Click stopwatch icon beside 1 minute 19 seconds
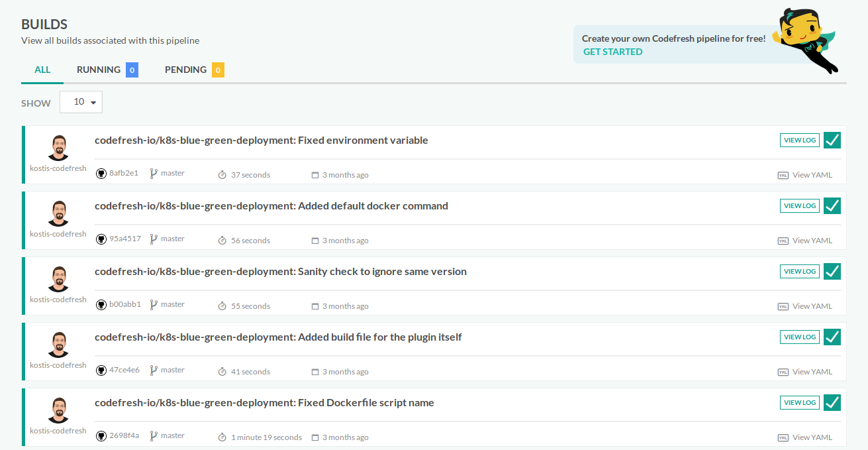This screenshot has height=450, width=868. point(222,437)
